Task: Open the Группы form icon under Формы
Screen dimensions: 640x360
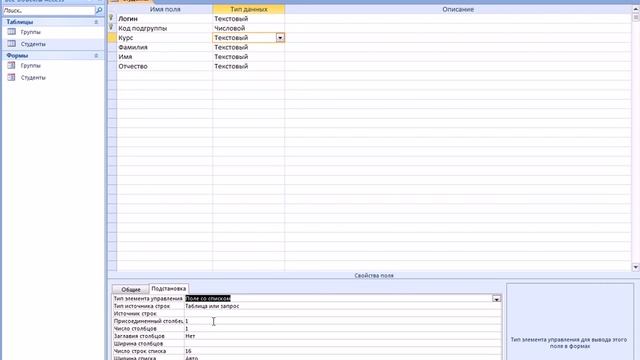Action: (11, 65)
